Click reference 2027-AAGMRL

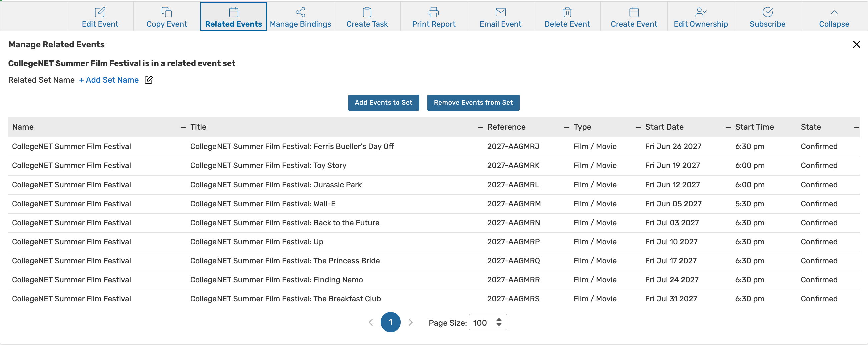[x=513, y=185]
